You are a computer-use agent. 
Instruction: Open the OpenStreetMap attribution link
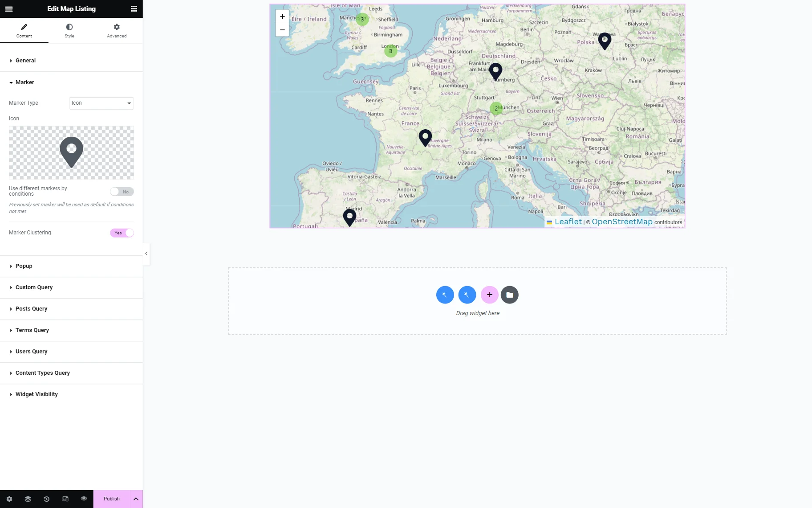click(622, 222)
